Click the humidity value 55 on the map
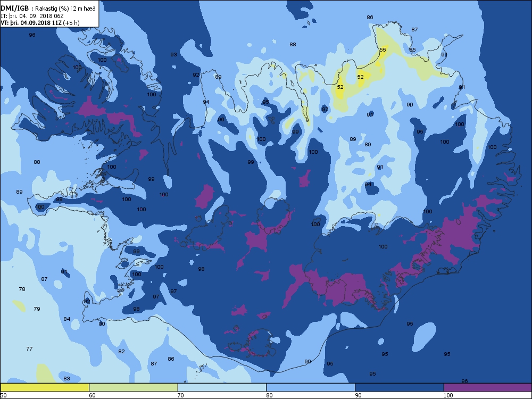532x399 pixels. (x=383, y=49)
